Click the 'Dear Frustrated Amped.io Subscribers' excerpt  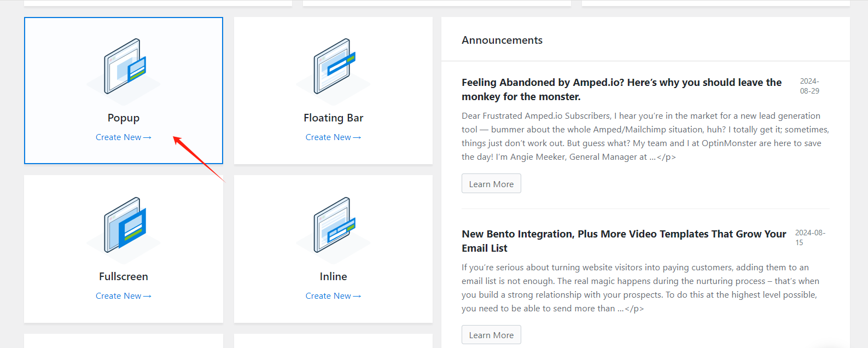click(x=645, y=136)
